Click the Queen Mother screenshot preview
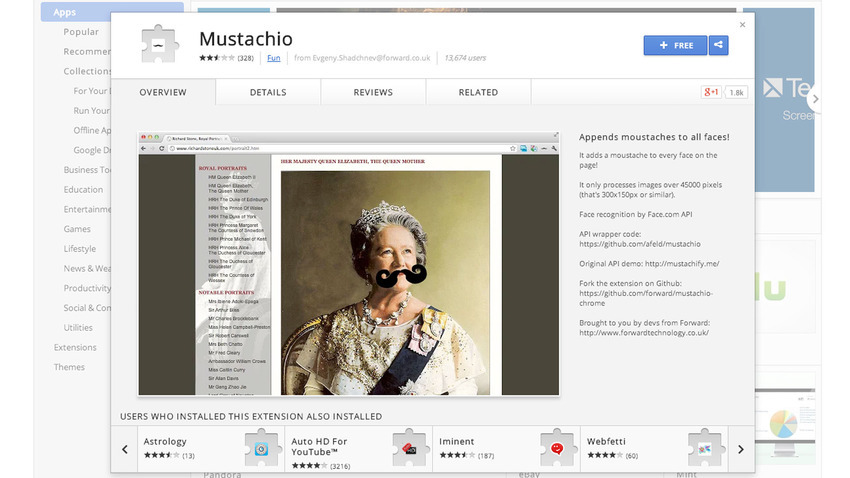The image size is (850, 478). point(348,261)
